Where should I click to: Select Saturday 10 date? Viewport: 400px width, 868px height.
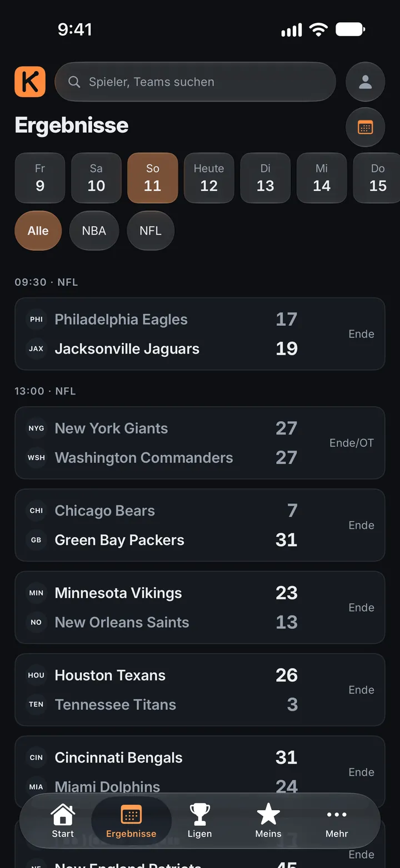(x=96, y=178)
